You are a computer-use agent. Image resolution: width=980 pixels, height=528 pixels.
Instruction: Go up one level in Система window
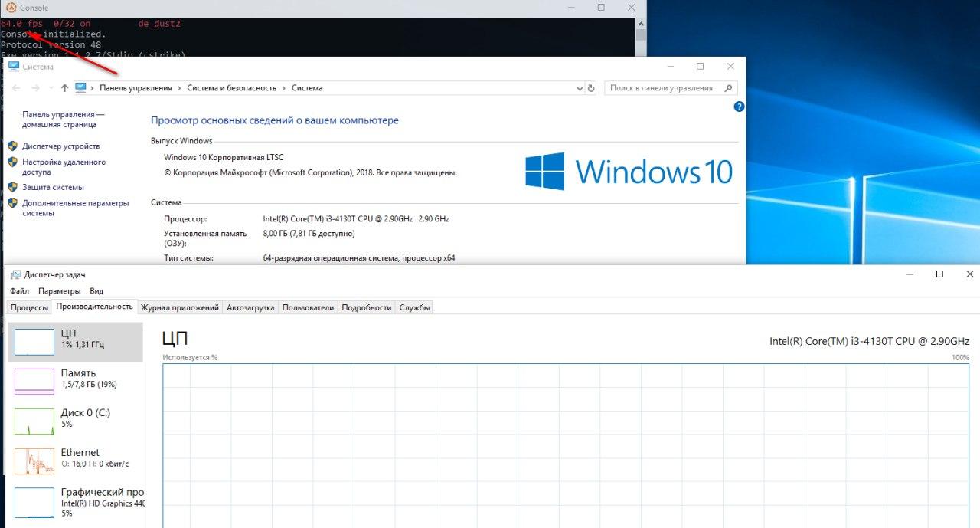[x=64, y=88]
